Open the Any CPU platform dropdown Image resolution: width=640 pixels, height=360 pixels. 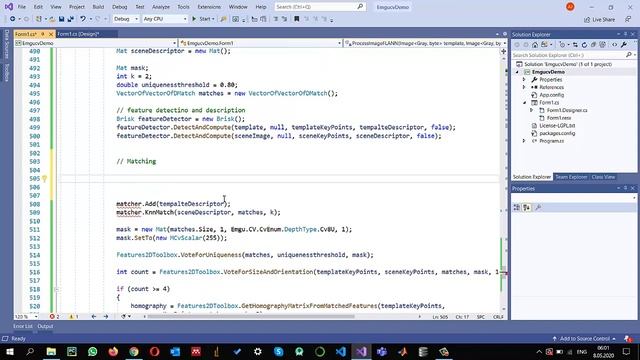pyautogui.click(x=165, y=19)
